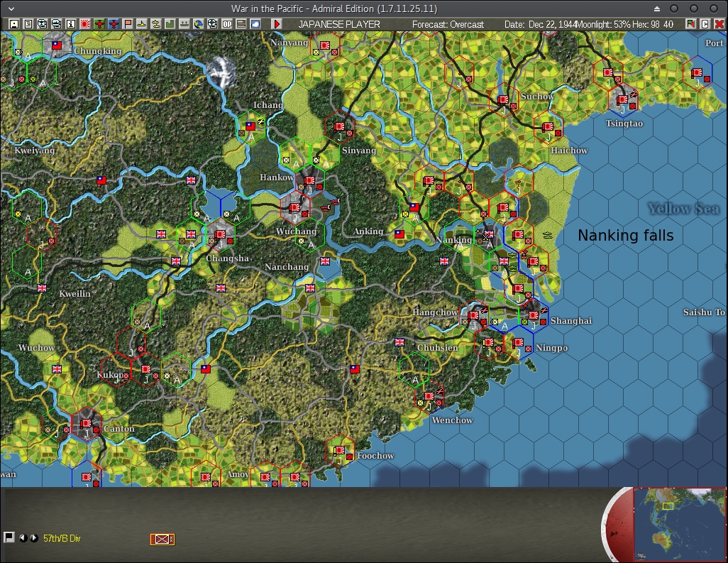Click the crosshair reticle toolbar icon

click(x=213, y=23)
